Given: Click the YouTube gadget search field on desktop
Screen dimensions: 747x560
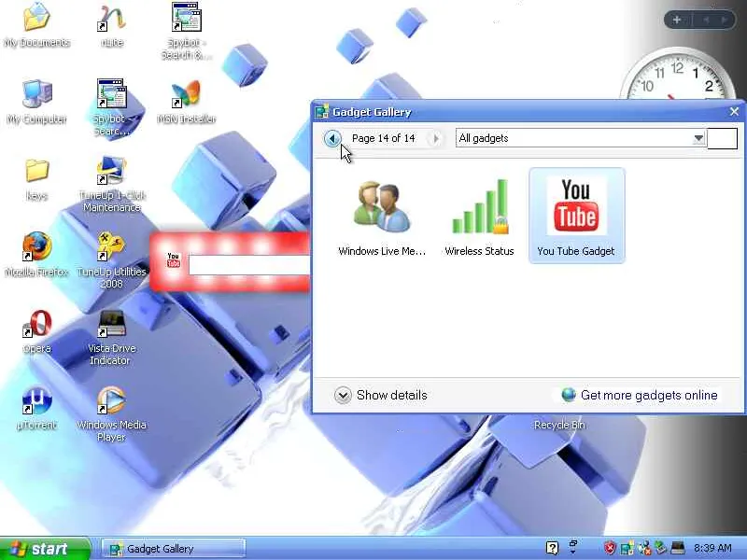Looking at the screenshot, I should (x=249, y=265).
